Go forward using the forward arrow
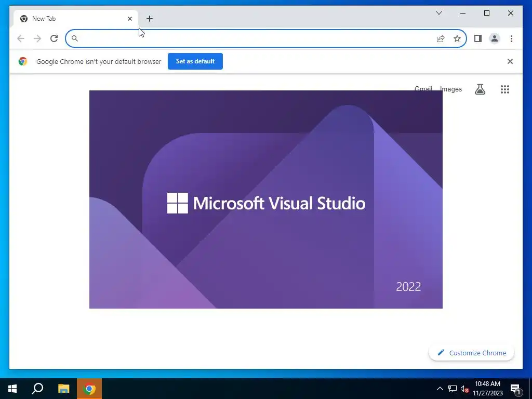This screenshot has width=532, height=399. [x=37, y=38]
